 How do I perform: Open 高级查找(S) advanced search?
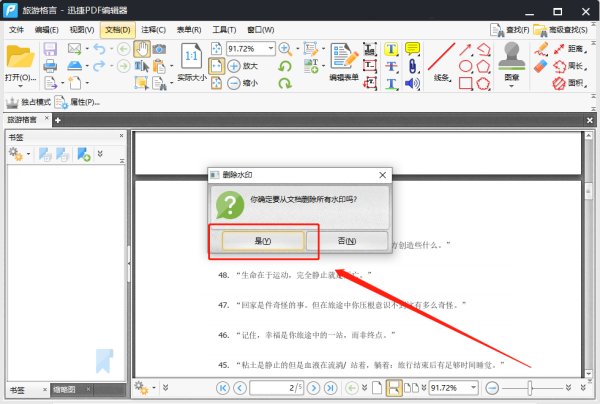pos(561,30)
